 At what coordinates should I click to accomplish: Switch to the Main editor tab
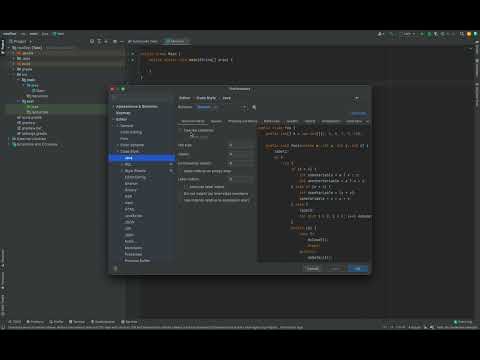pyautogui.click(x=175, y=41)
